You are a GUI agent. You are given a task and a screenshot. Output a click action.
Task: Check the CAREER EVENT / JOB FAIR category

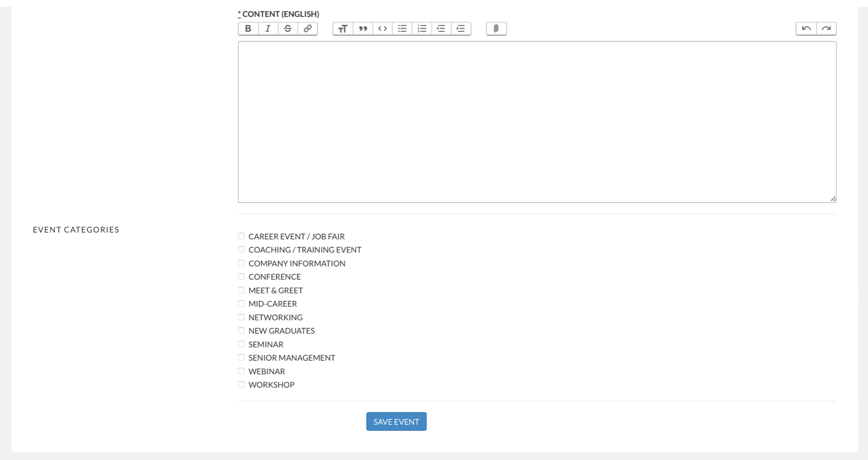[x=241, y=236]
